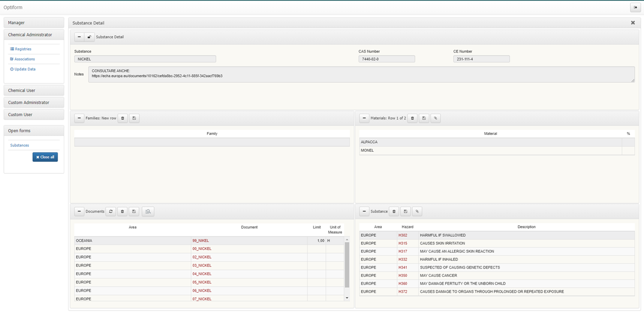Open the Registries link in sidebar
644x313 pixels.
[23, 49]
